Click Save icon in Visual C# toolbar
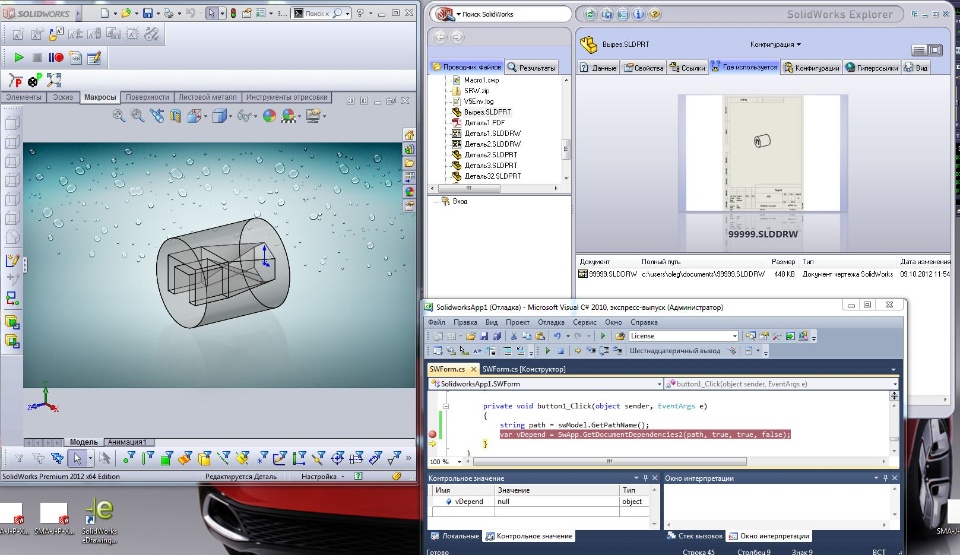The height and width of the screenshot is (555, 960). tap(484, 336)
